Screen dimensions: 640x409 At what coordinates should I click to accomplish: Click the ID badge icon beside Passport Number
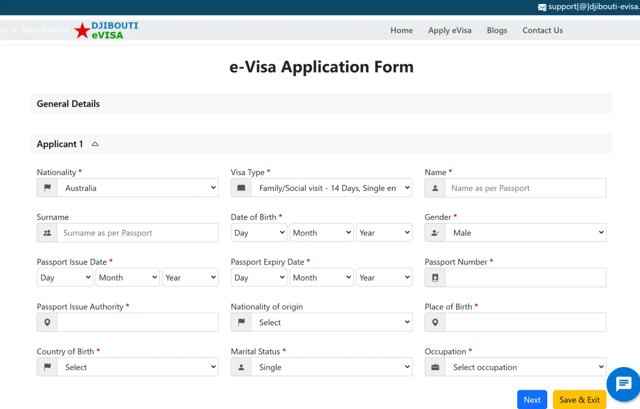click(x=435, y=278)
